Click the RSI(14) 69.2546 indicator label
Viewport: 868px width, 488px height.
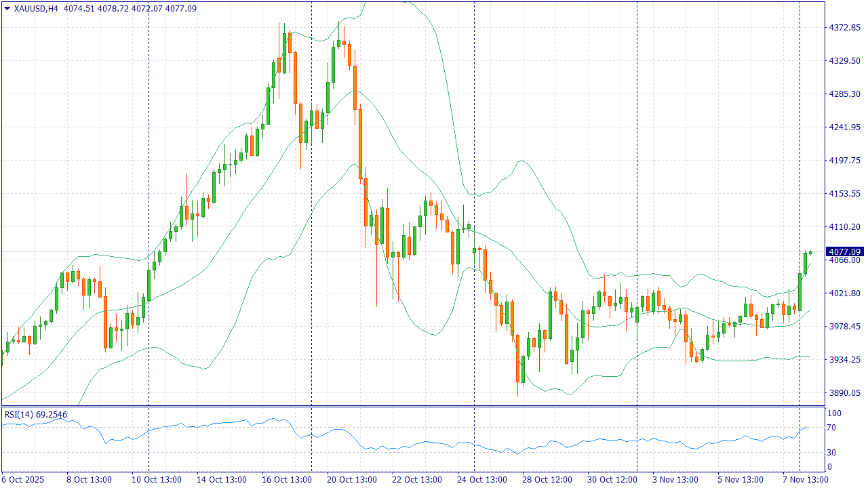[36, 414]
